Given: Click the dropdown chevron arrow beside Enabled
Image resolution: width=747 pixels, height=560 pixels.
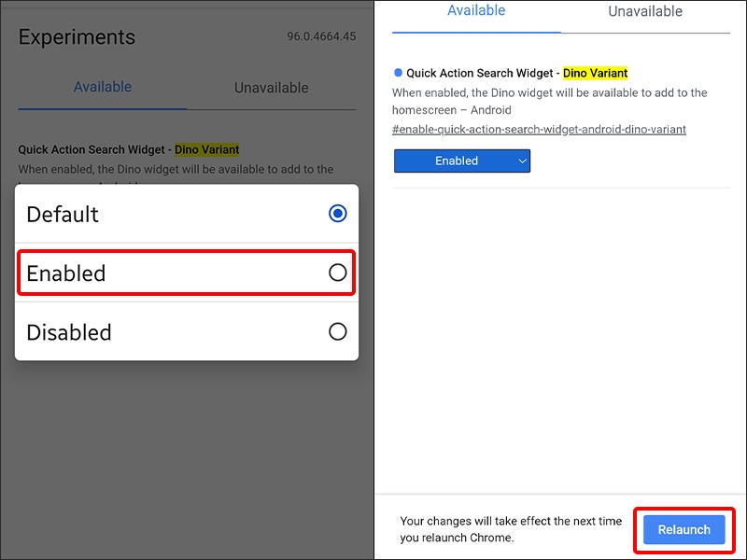Looking at the screenshot, I should click(x=522, y=161).
